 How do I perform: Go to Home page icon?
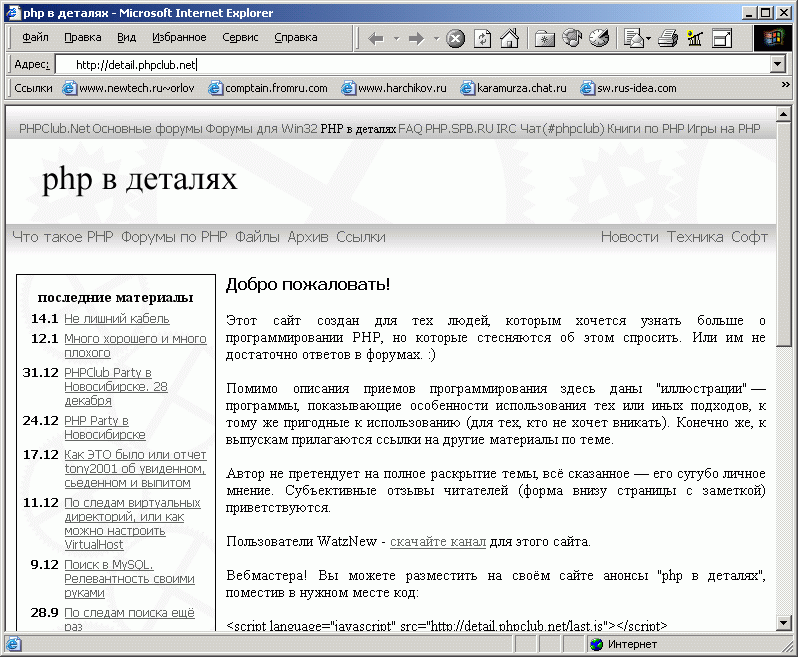(509, 38)
